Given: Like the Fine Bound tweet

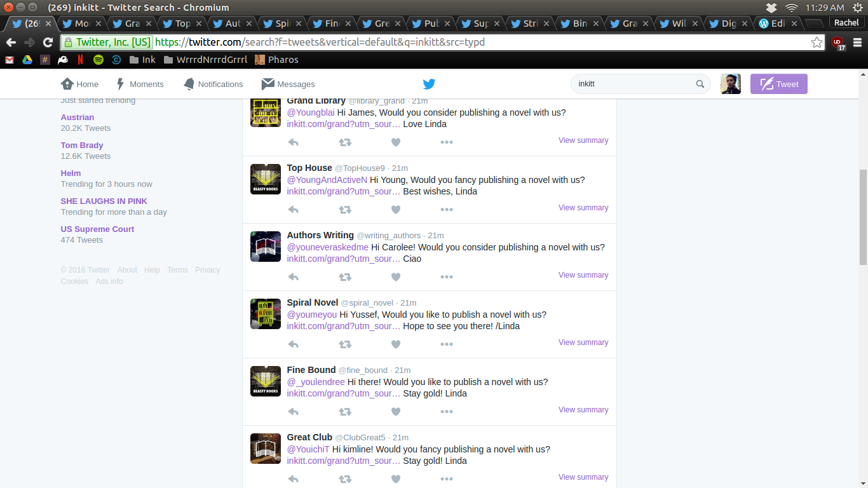Looking at the screenshot, I should [x=395, y=412].
